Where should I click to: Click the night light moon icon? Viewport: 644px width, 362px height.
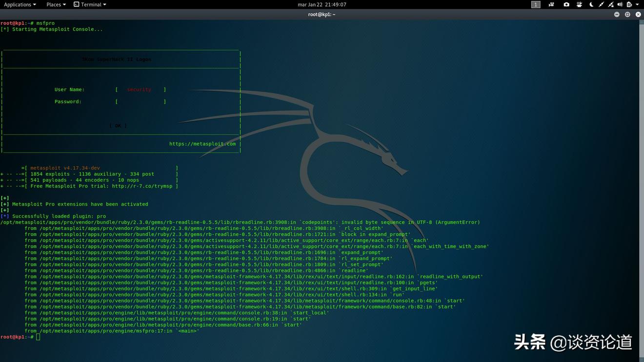591,4
